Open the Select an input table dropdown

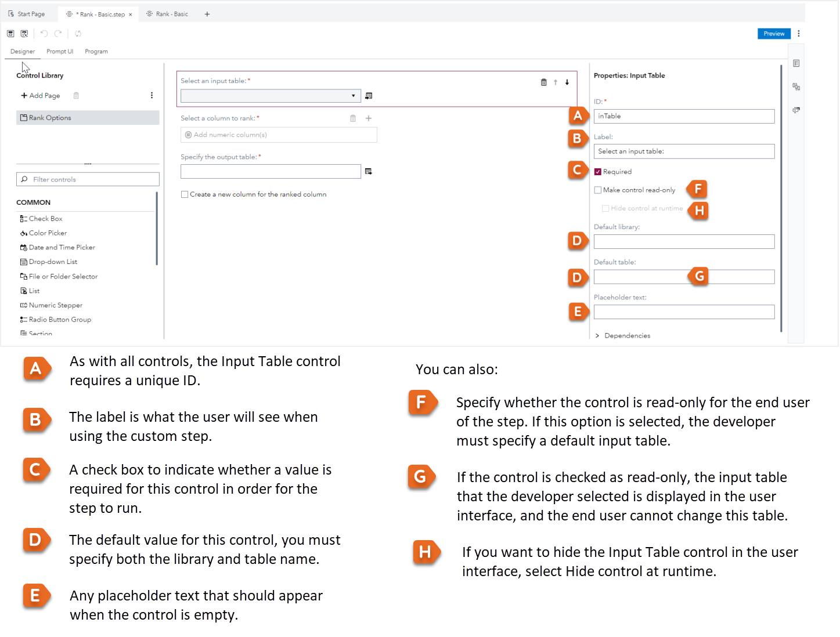353,95
